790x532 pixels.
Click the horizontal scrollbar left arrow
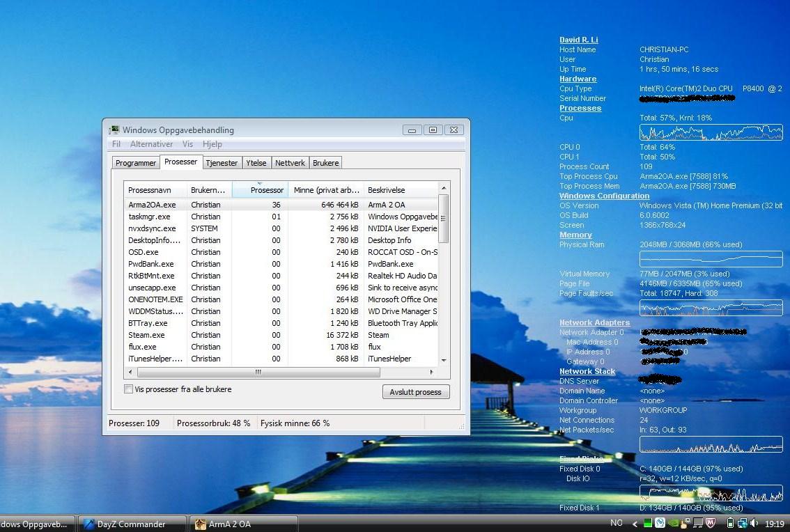(130, 373)
